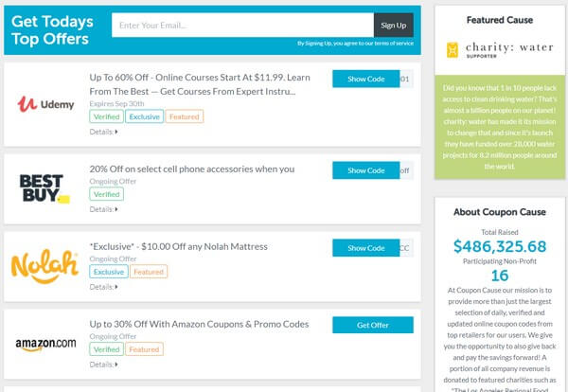Click the Featured tag on Amazon offer

[x=144, y=349]
